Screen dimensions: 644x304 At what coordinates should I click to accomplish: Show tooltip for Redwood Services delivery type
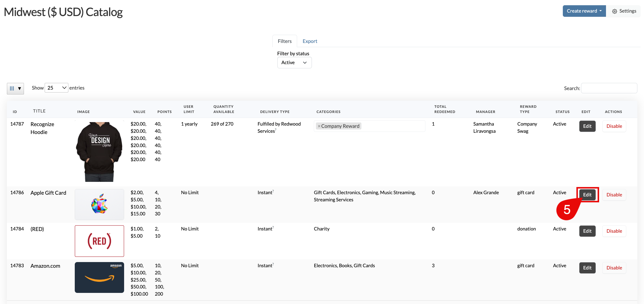point(276,129)
